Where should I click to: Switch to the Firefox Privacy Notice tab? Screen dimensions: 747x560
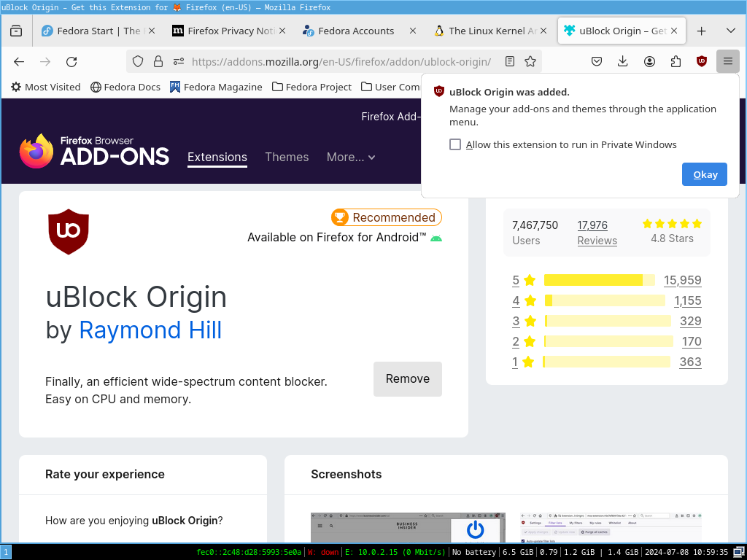[x=228, y=31]
